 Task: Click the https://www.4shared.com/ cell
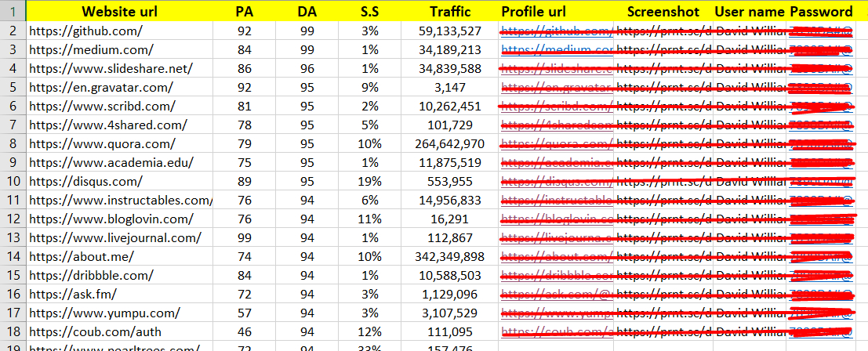pyautogui.click(x=119, y=125)
